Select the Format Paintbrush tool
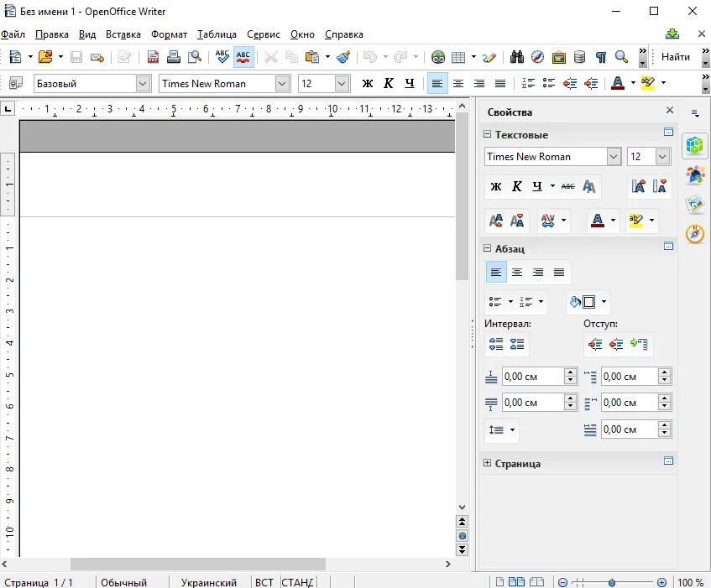Viewport: 711px width, 588px height. click(343, 57)
